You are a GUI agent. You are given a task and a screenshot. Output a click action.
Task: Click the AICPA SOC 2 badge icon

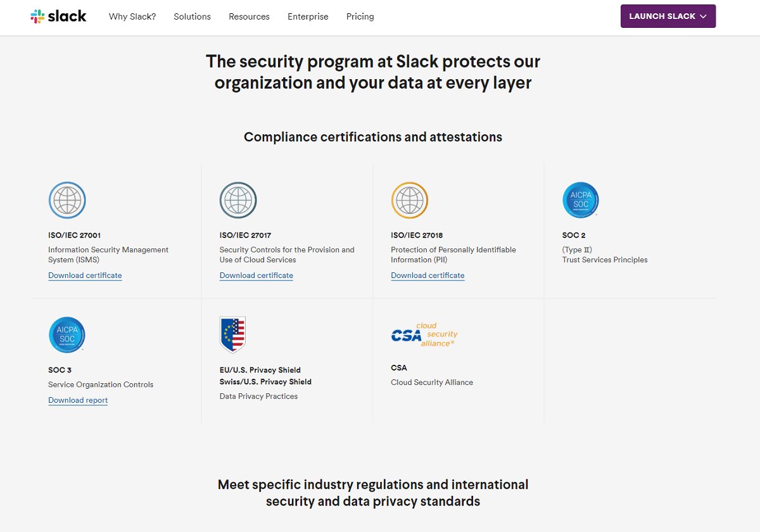point(580,199)
